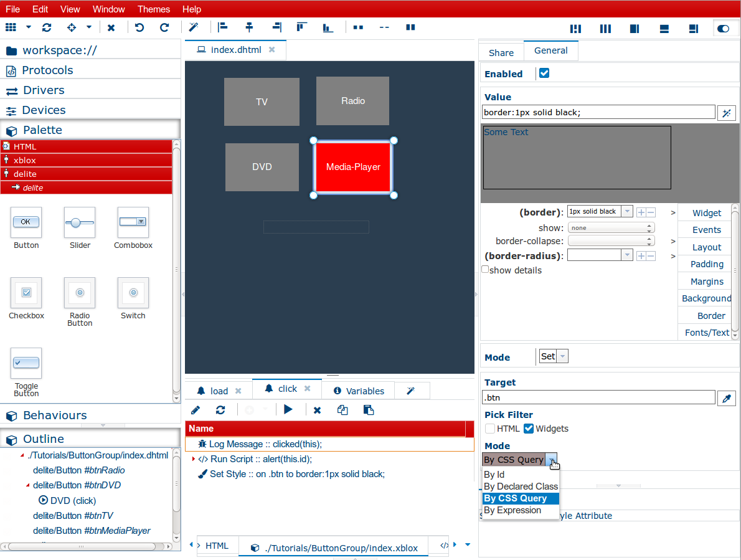Uncheck the Enabled checkbox
Screen dimensions: 741x560
[544, 74]
